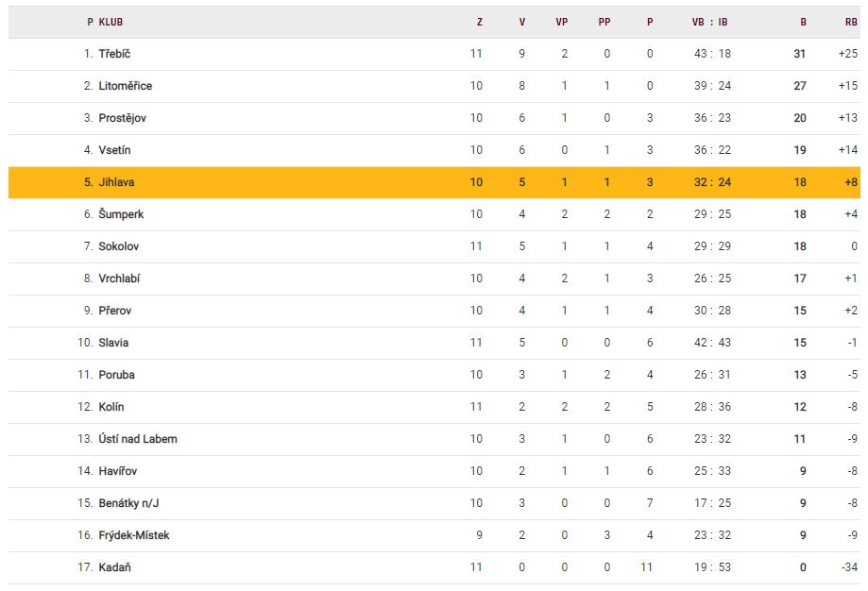The height and width of the screenshot is (591, 868).
Task: Click Jihlava's 32 : 24 score cell
Action: coord(712,182)
